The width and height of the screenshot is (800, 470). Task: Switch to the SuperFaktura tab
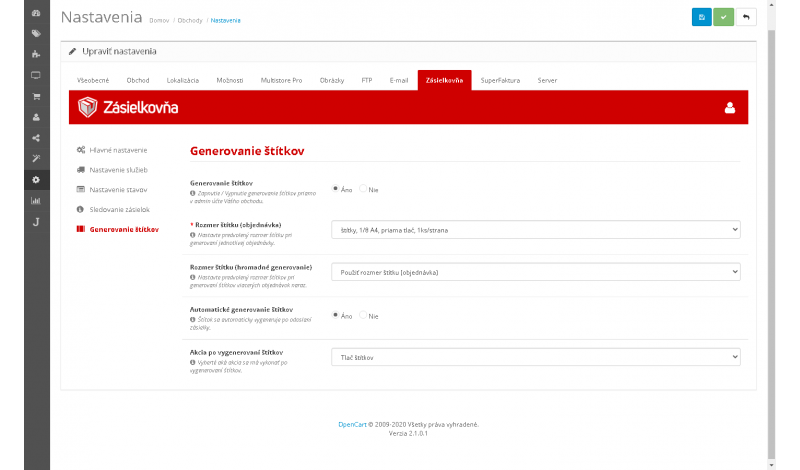tap(500, 80)
